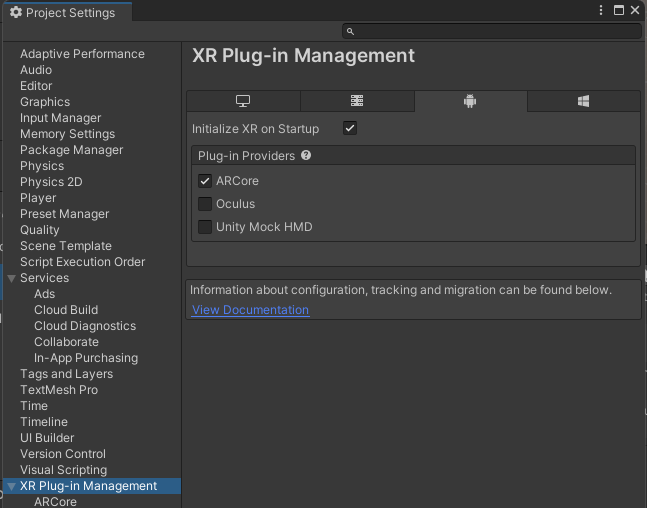Collapse the Services tree section

click(12, 279)
